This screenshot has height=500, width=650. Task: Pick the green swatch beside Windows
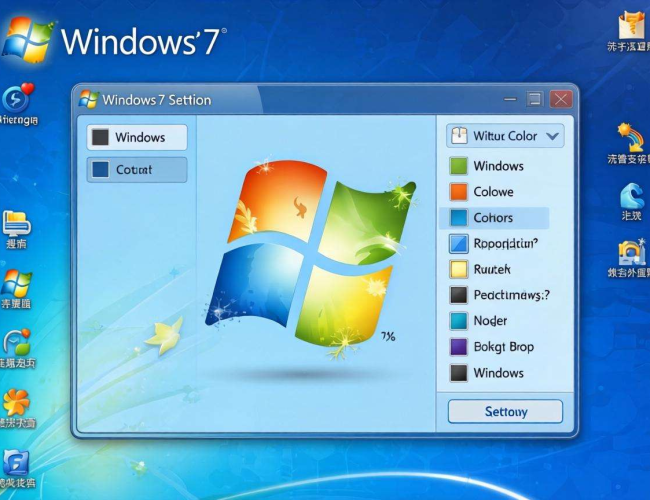(458, 166)
